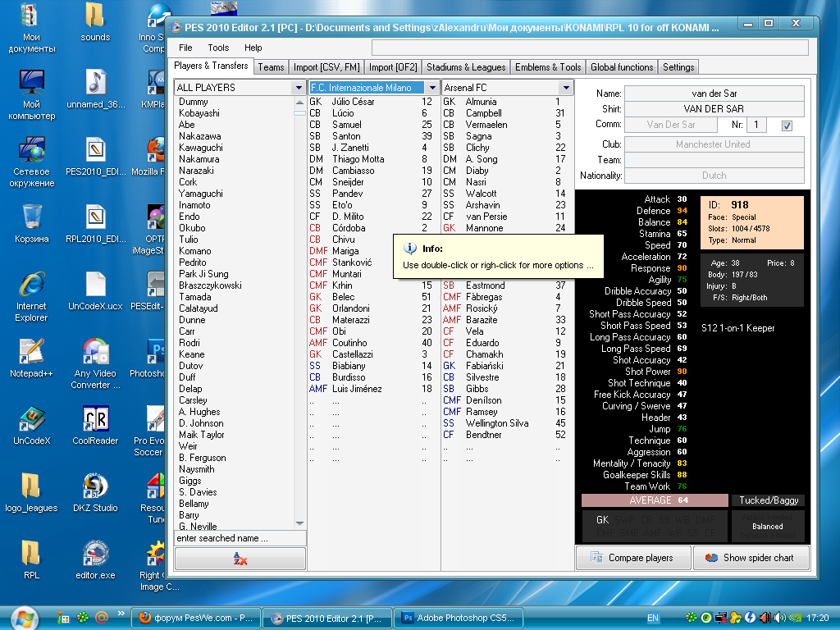The height and width of the screenshot is (630, 840).
Task: Click the Name field van der Sar
Action: coord(714,94)
